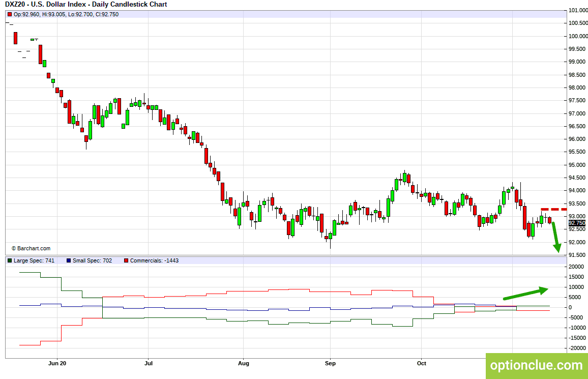
Task: Select the Jun 20 date label
Action: [x=57, y=363]
